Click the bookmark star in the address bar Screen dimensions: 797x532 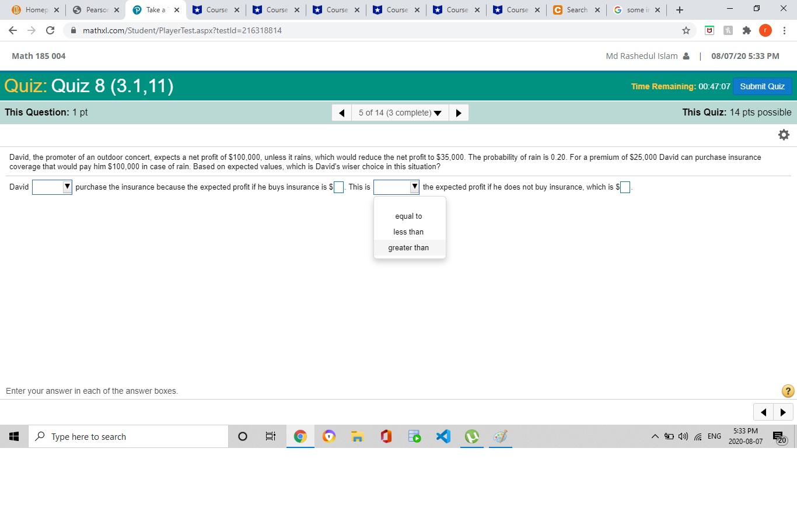pyautogui.click(x=686, y=30)
